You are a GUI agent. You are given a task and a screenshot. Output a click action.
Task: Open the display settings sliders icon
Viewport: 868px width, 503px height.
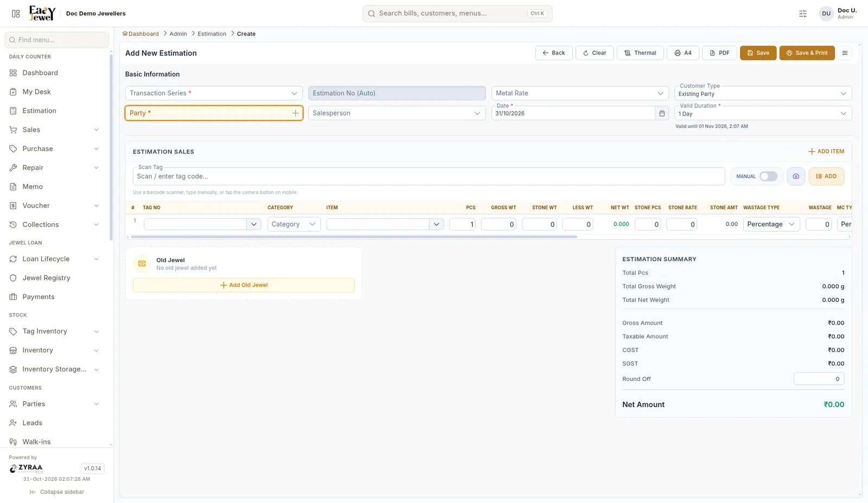(x=803, y=14)
